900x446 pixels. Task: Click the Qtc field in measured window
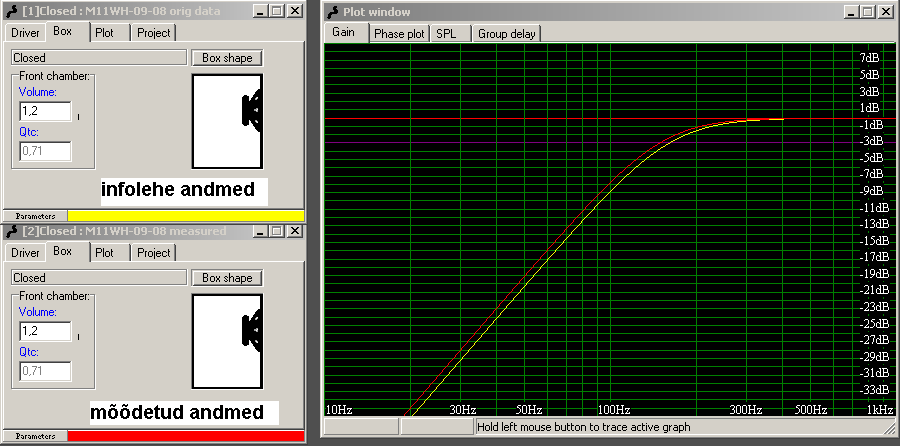pos(44,371)
